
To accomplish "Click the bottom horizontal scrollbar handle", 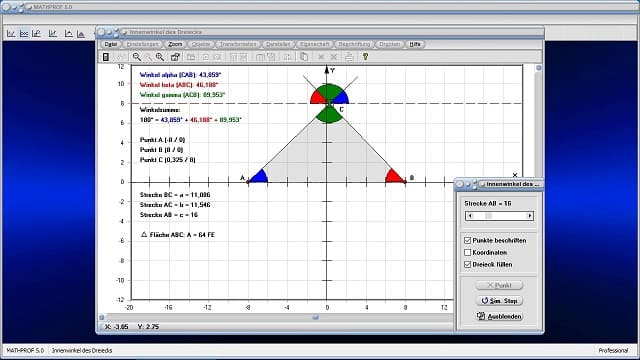I will [315, 317].
